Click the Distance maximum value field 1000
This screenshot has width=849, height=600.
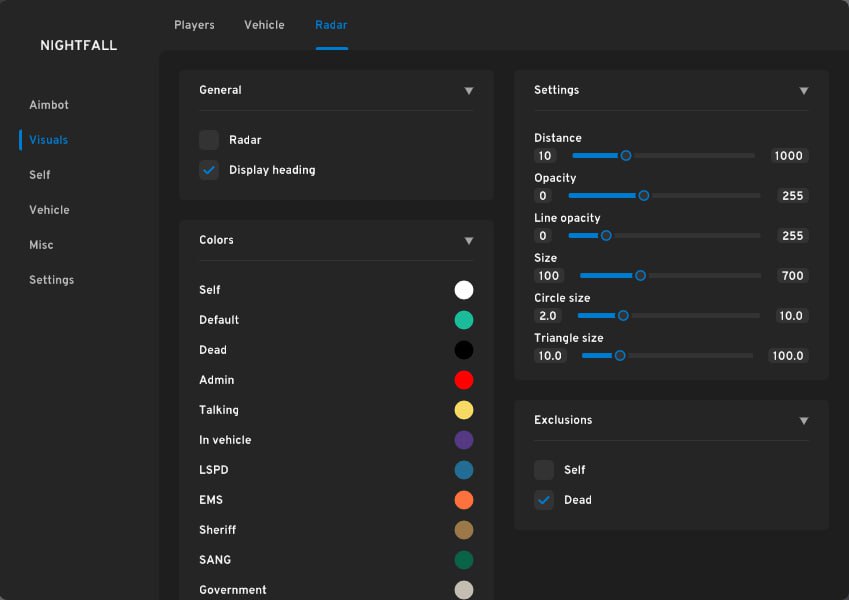pyautogui.click(x=788, y=156)
